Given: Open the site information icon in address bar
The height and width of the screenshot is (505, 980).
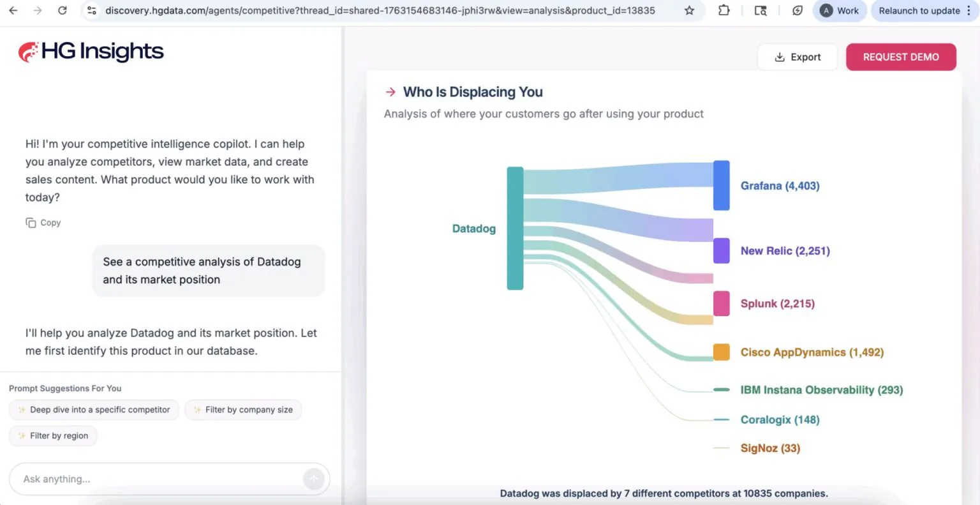Looking at the screenshot, I should [x=92, y=10].
